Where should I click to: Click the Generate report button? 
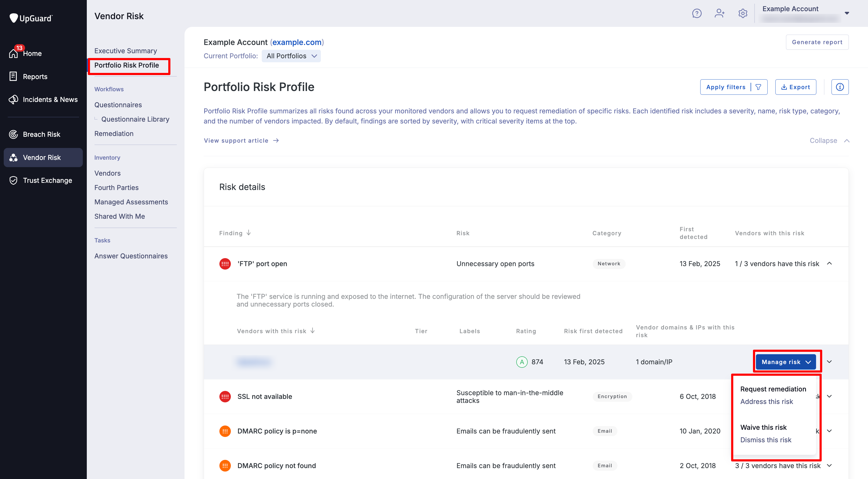pos(817,42)
